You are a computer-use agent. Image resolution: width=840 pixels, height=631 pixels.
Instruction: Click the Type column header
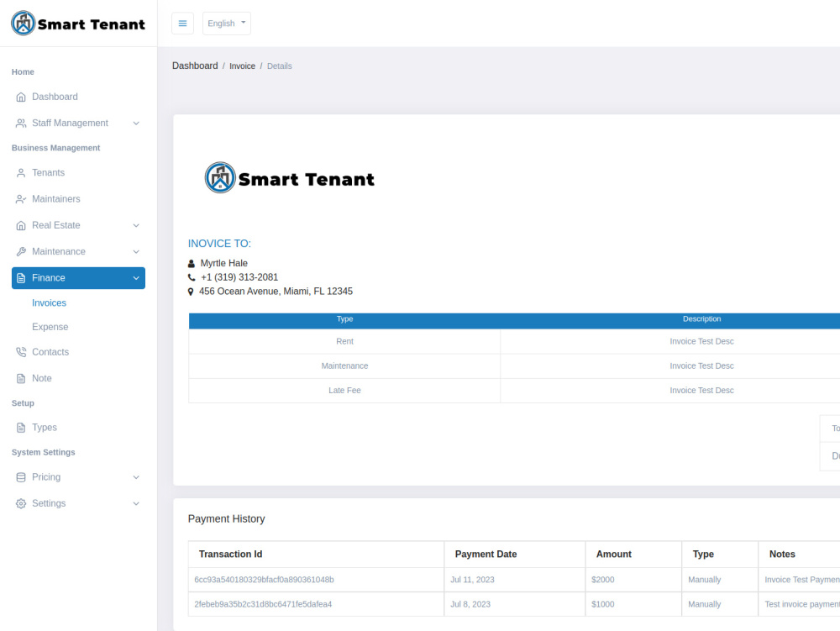point(344,319)
